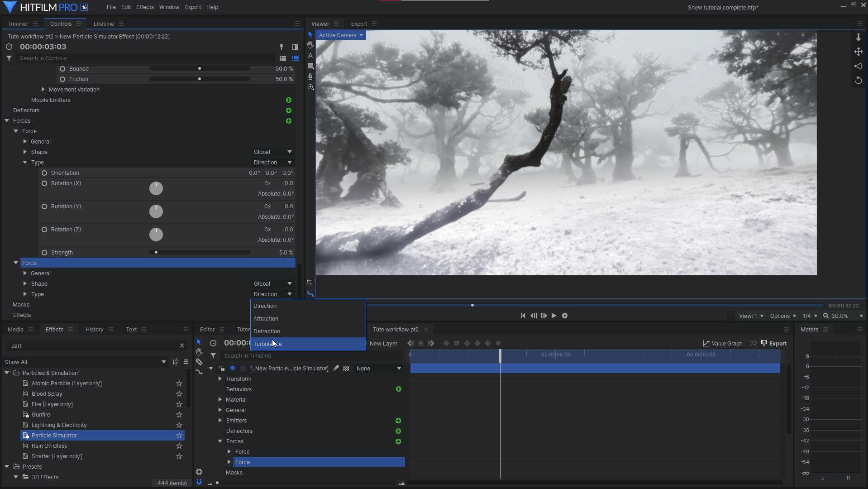Viewport: 868px width, 489px height.
Task: Open effects list view options
Action: (x=186, y=362)
